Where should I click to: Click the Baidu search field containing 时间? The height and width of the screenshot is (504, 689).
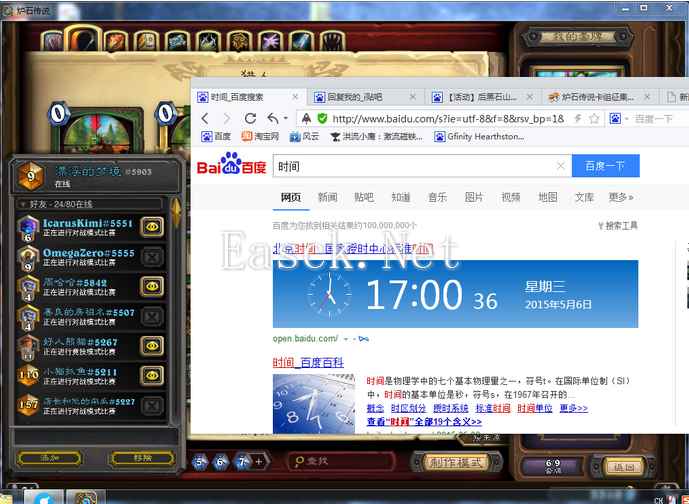click(x=422, y=166)
